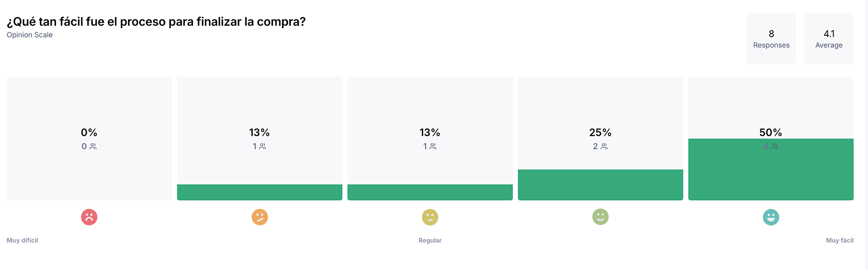Open the 8 Responses stat card

click(x=771, y=38)
